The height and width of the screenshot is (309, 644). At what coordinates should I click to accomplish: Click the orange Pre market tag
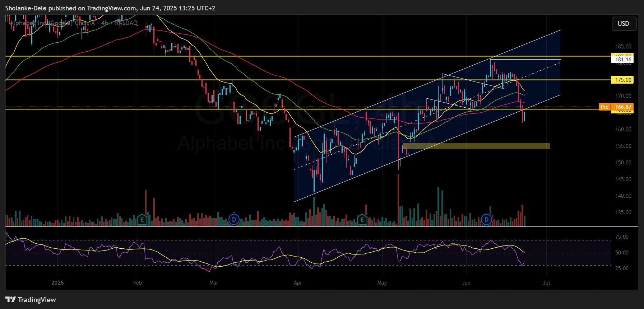coord(604,107)
